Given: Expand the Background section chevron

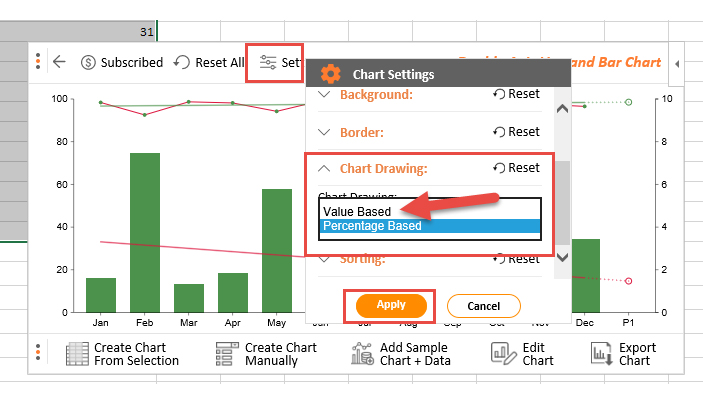Looking at the screenshot, I should pos(324,94).
